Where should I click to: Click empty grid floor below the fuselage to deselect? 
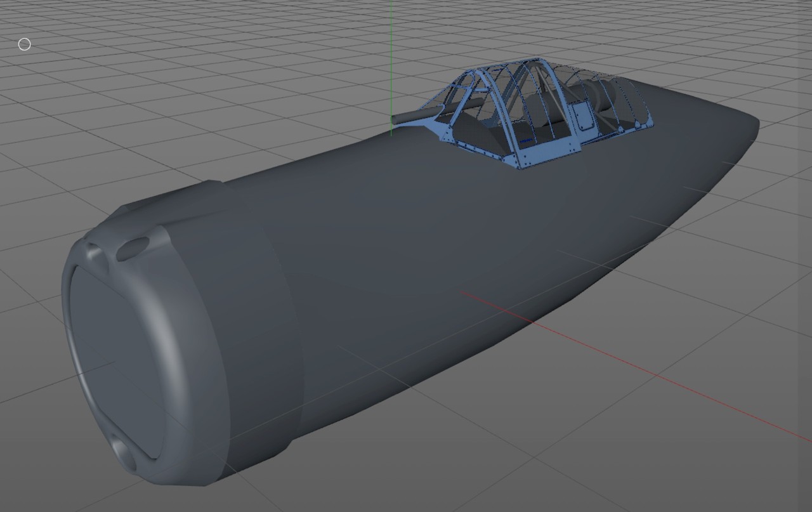(571, 457)
